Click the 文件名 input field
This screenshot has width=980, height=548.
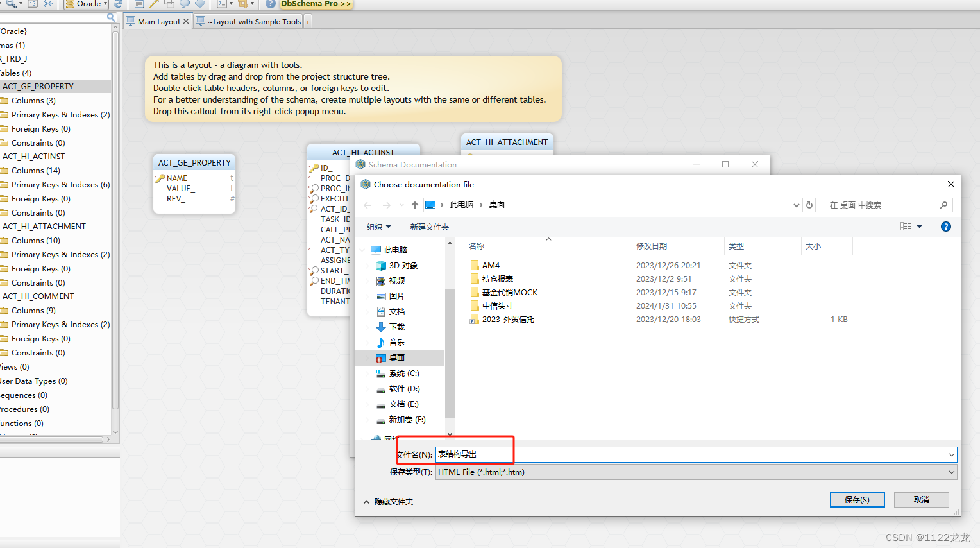696,454
